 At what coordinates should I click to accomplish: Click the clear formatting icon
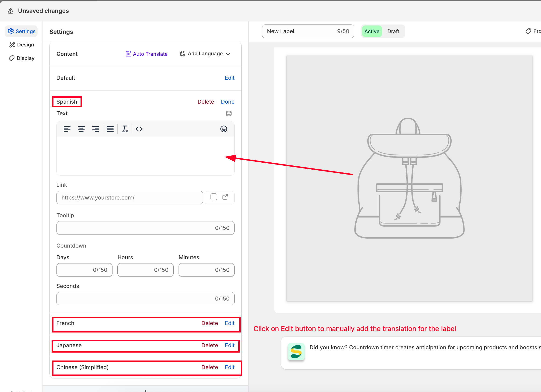coord(125,129)
